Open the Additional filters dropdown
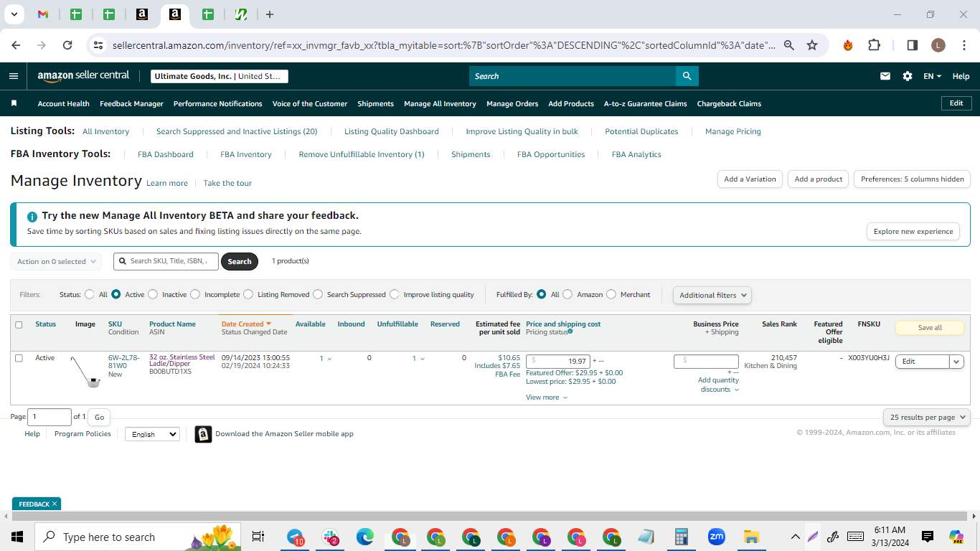This screenshot has height=551, width=980. (712, 295)
